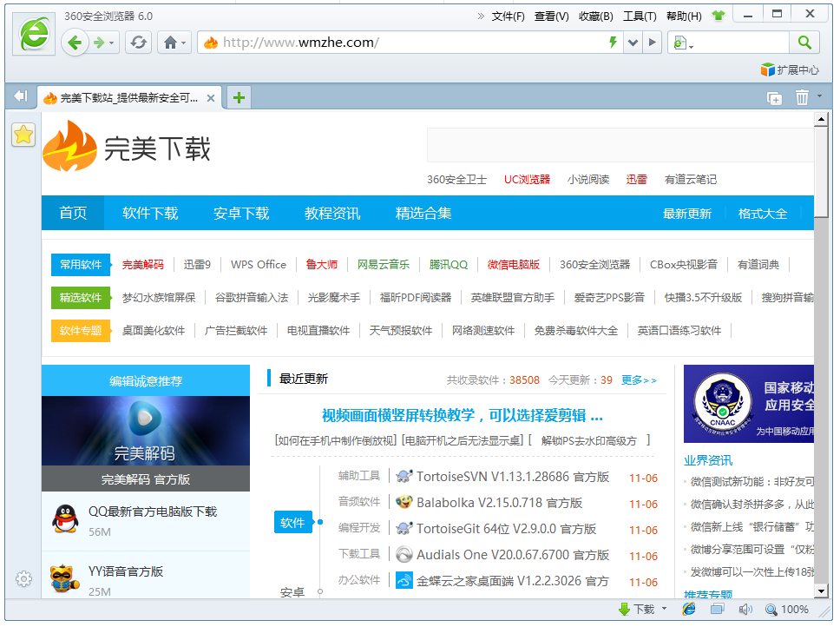Image resolution: width=840 pixels, height=627 pixels.
Task: Collapse the sidebar with the arrow toggle
Action: click(19, 96)
